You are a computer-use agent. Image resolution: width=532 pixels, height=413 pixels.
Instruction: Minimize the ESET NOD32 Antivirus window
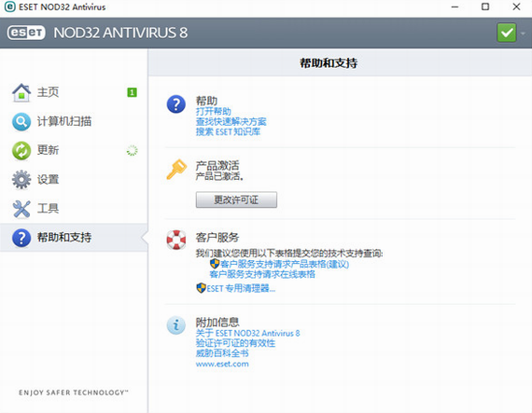point(455,7)
